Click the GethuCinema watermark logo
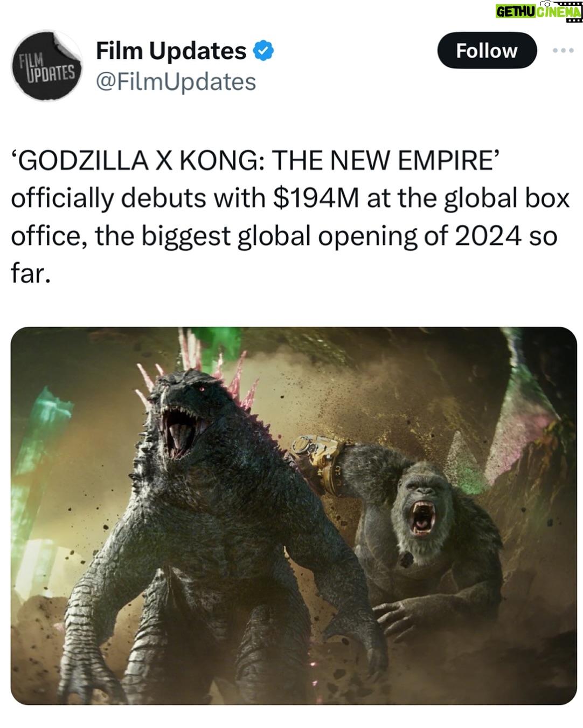 tap(539, 11)
